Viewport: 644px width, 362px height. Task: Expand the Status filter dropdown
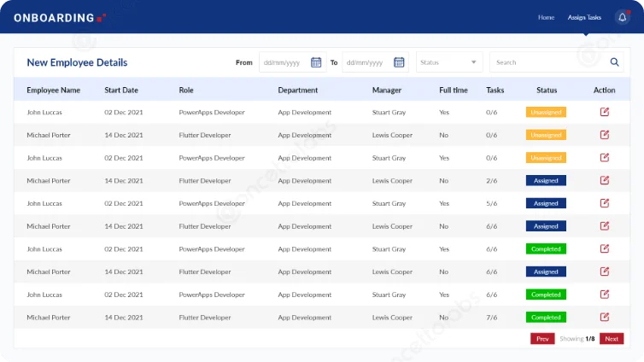(449, 62)
